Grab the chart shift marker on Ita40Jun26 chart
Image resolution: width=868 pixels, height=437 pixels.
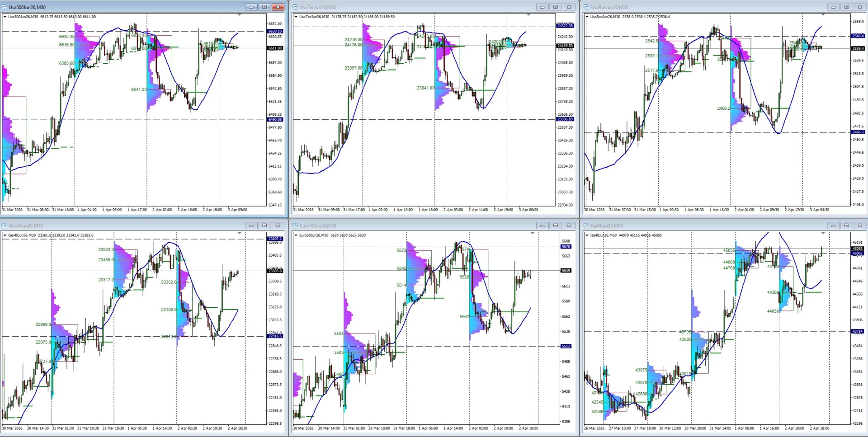[823, 233]
